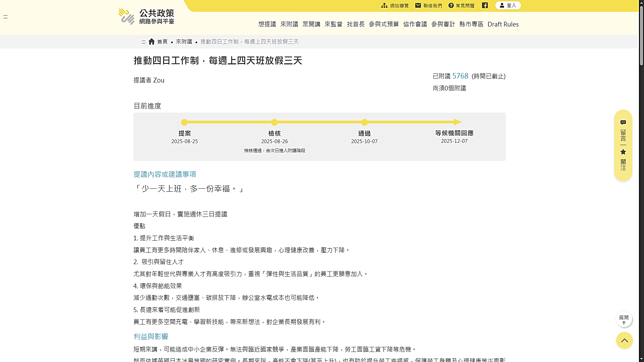Click the Facebook icon in the top bar
The height and width of the screenshot is (362, 644).
tap(485, 5)
